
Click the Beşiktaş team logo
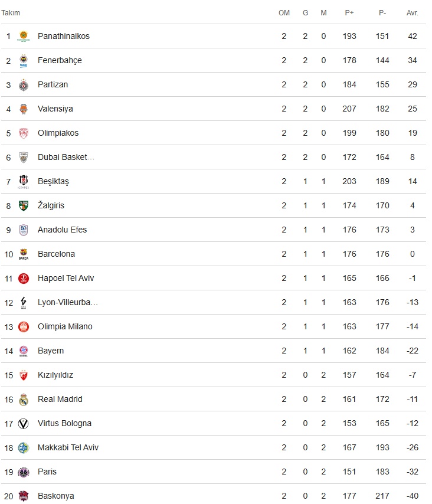point(24,182)
